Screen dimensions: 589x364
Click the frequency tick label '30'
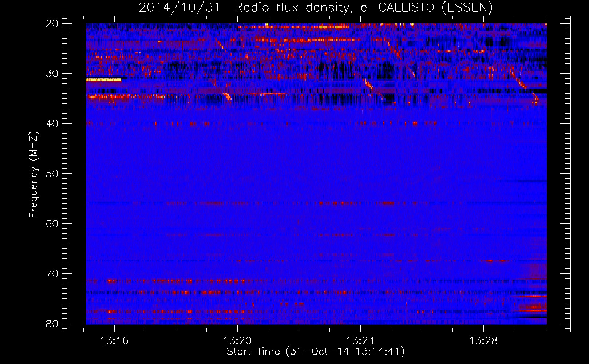(x=52, y=74)
